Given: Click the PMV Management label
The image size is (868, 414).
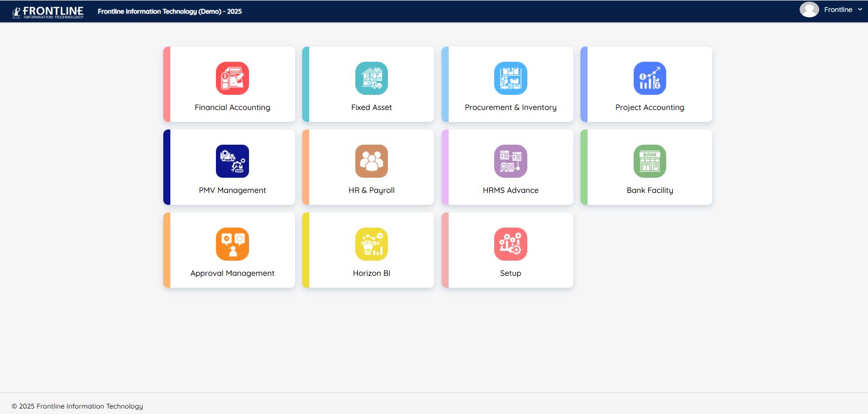Looking at the screenshot, I should 232,190.
